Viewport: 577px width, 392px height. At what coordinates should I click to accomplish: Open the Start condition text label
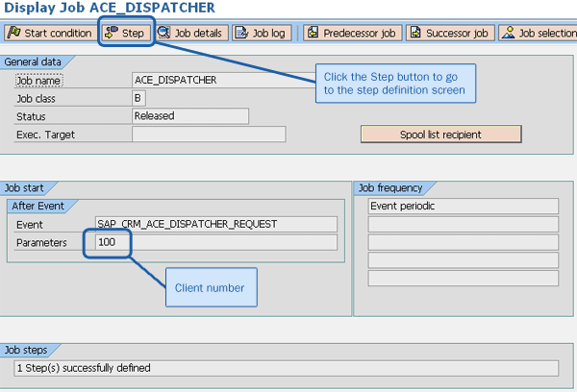(58, 33)
